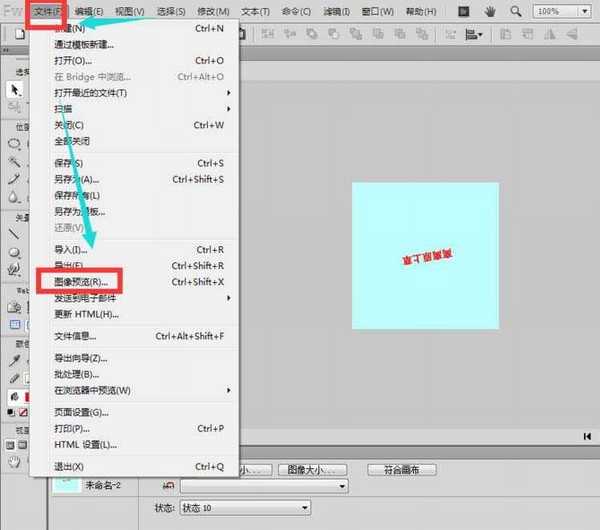Click the 图像大小... button
Viewport: 600px width, 530px height.
pyautogui.click(x=312, y=469)
